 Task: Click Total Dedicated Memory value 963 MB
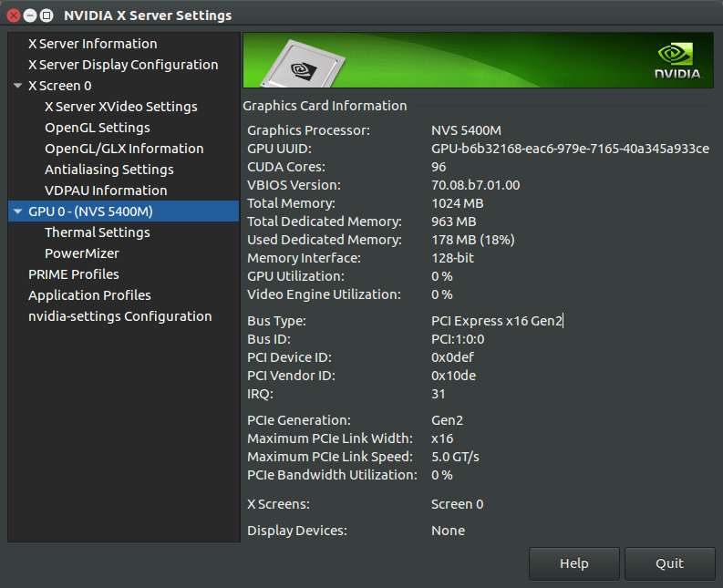coord(454,222)
